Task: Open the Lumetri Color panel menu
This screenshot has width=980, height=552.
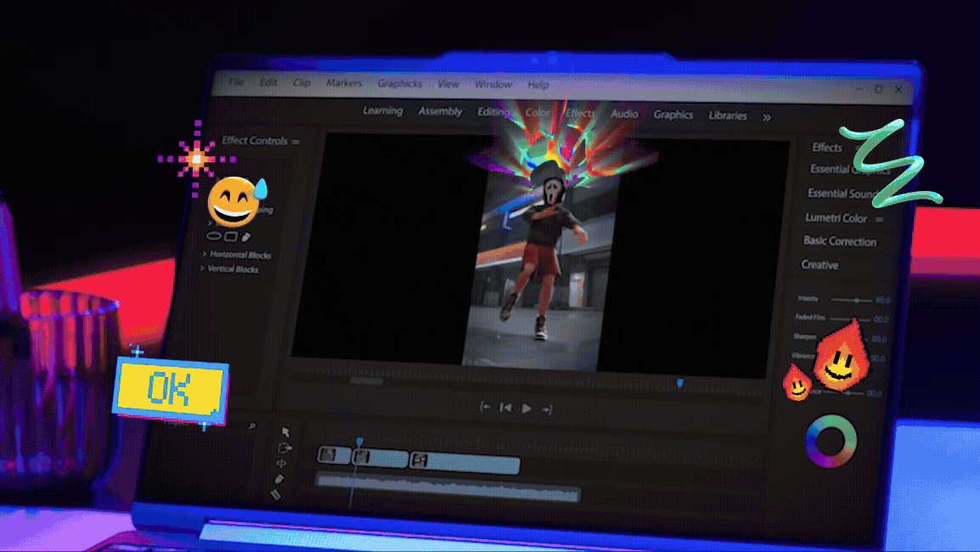Action: [880, 219]
